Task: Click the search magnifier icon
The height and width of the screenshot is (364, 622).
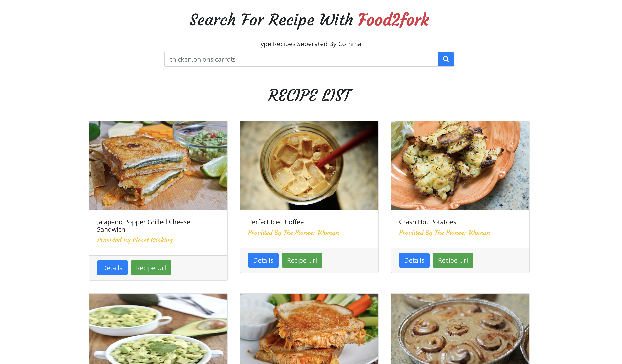Action: (x=446, y=59)
